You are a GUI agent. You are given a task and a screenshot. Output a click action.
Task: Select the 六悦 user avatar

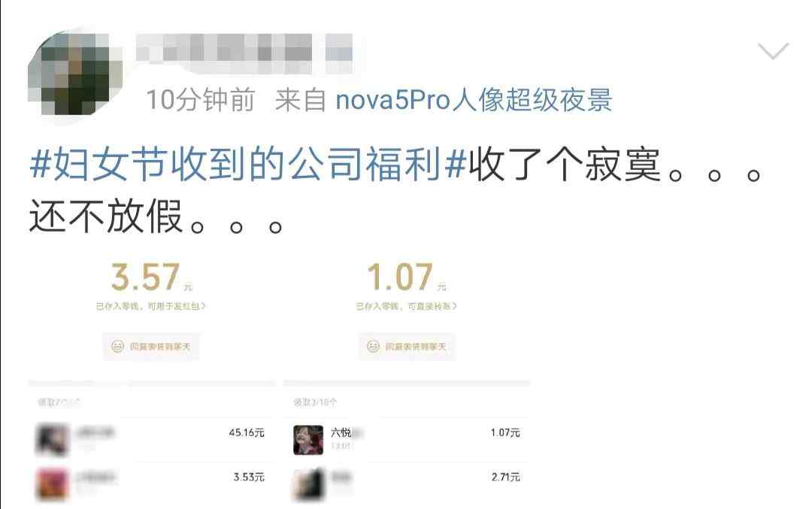point(308,440)
